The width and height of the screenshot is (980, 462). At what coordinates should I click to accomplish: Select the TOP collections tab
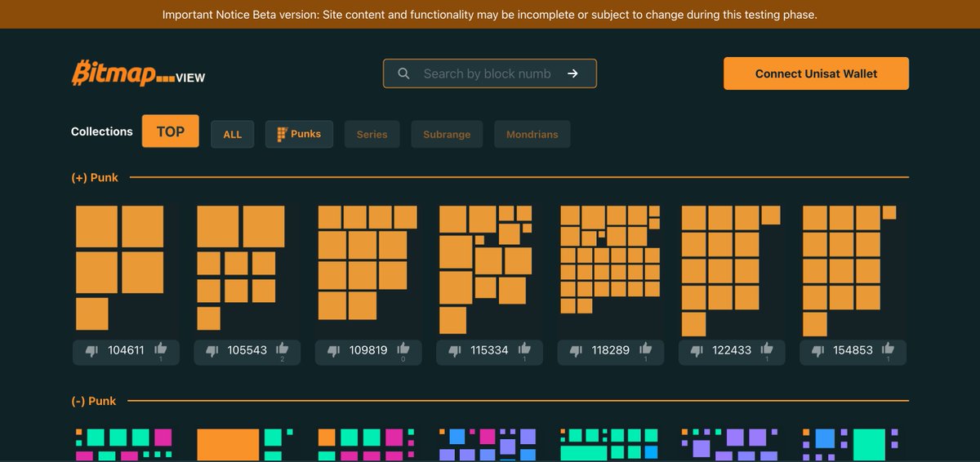171,131
